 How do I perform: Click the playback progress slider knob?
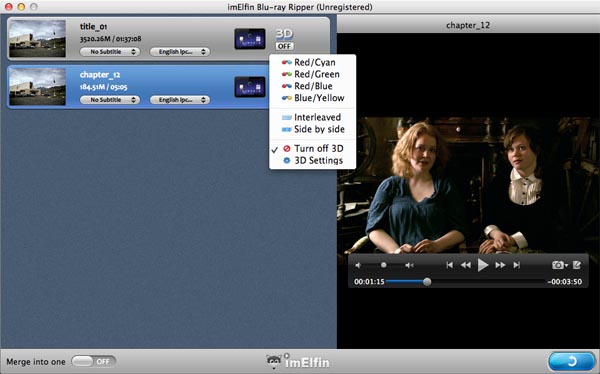point(427,282)
